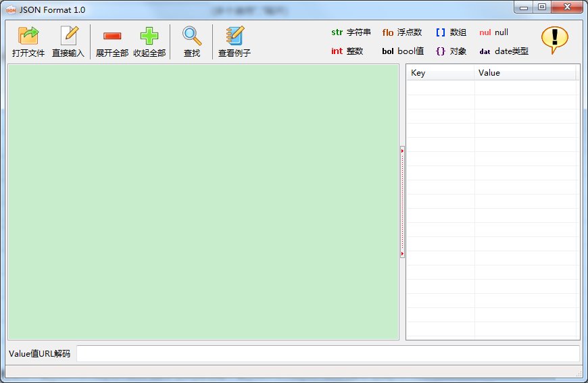Click the purple { } 对象 legend symbol
The image size is (588, 383).
[441, 51]
